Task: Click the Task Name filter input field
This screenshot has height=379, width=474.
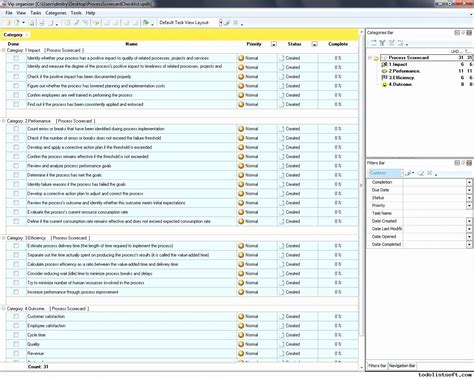Action: click(x=438, y=213)
